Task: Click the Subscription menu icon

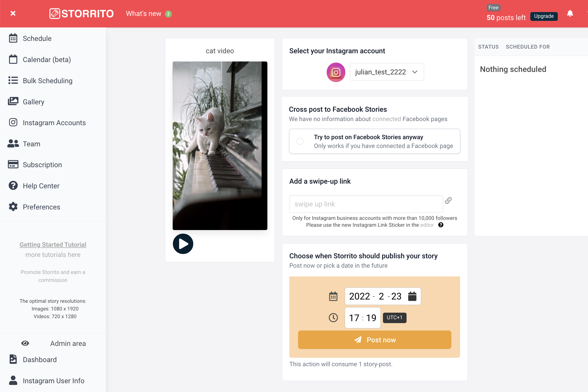Action: pos(13,164)
